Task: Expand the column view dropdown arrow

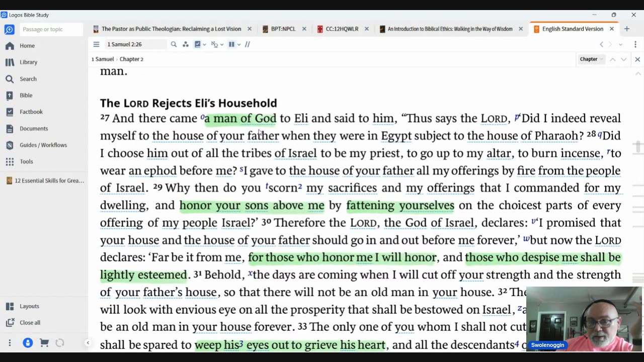Action: pyautogui.click(x=238, y=45)
